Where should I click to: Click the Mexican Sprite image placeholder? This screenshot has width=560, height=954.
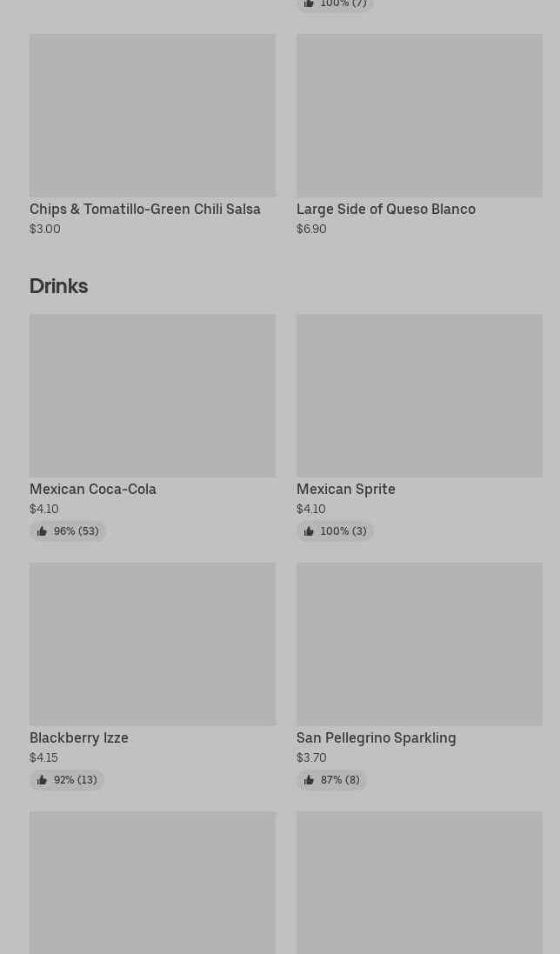419,395
